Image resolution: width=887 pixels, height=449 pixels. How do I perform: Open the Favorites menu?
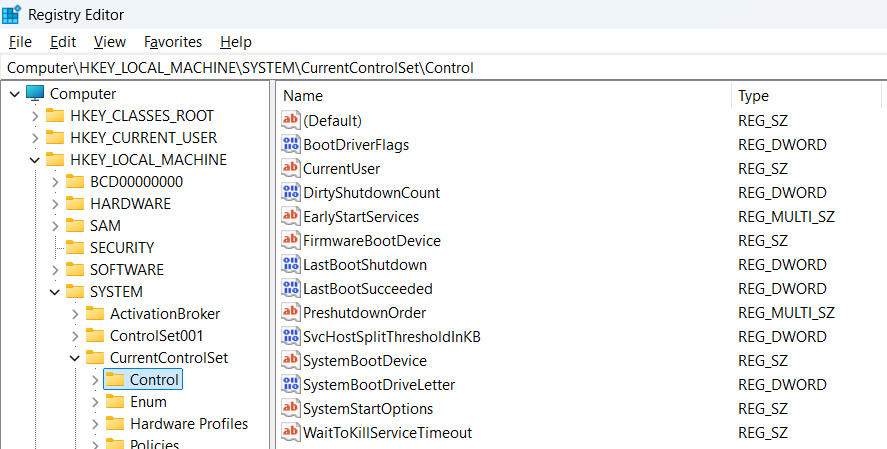coord(173,42)
